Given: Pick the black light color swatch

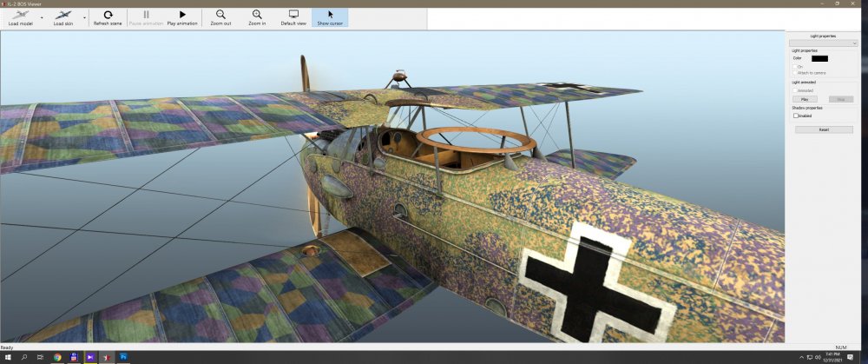Looking at the screenshot, I should pyautogui.click(x=819, y=58).
